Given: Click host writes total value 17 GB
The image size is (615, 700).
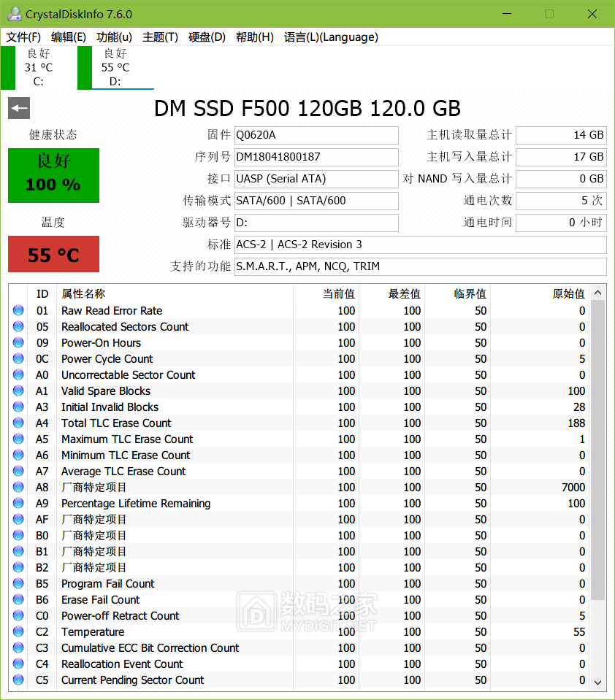Looking at the screenshot, I should [561, 157].
